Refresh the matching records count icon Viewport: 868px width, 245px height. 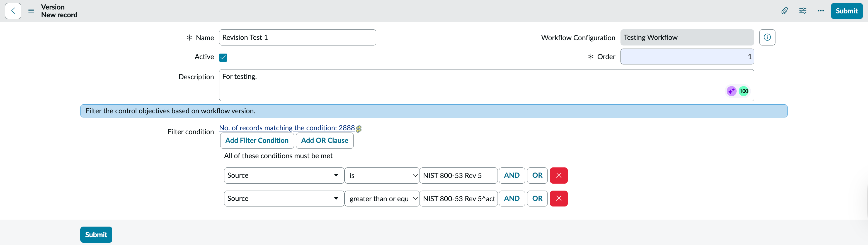358,129
